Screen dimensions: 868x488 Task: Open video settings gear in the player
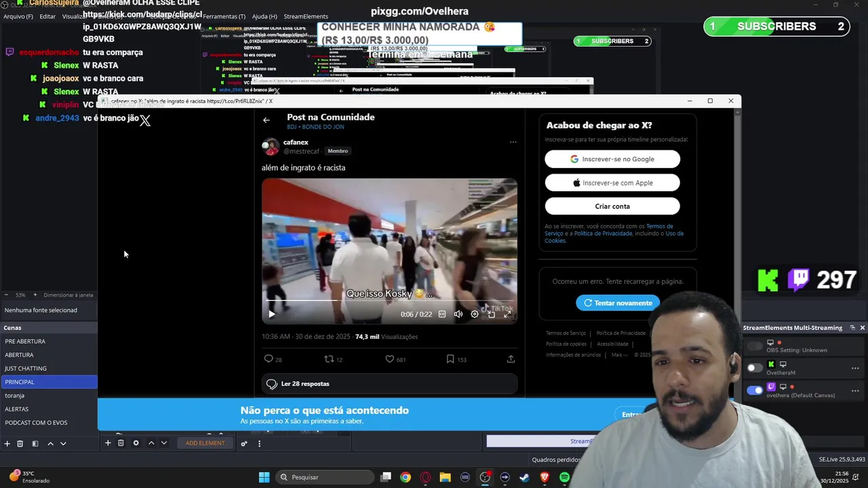pyautogui.click(x=475, y=314)
